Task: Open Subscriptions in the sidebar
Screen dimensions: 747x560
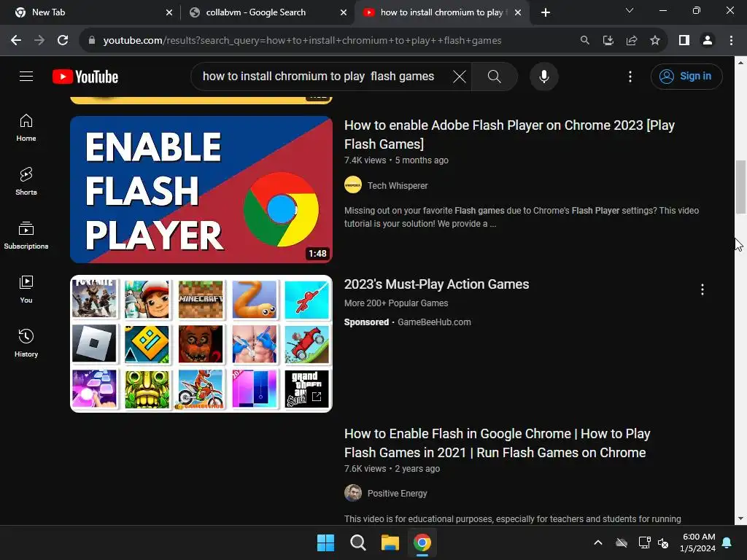Action: (x=26, y=236)
